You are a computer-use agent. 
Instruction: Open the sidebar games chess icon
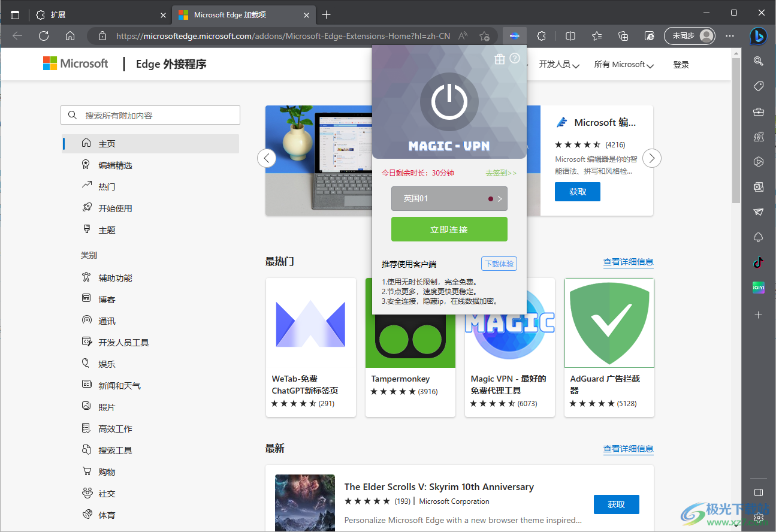(758, 137)
